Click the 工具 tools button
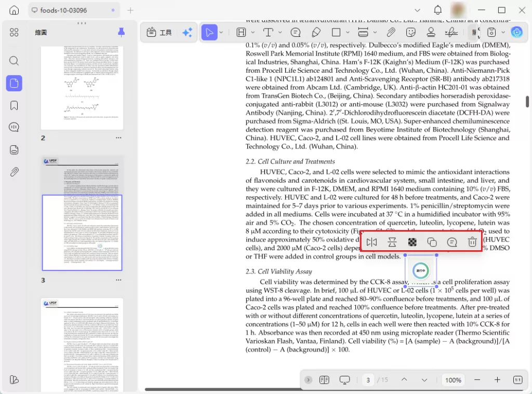This screenshot has height=394, width=532. coord(159,33)
